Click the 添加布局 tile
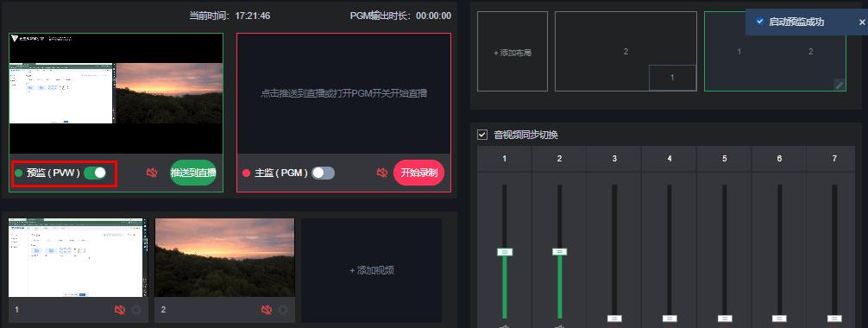The width and height of the screenshot is (868, 328). (x=513, y=52)
